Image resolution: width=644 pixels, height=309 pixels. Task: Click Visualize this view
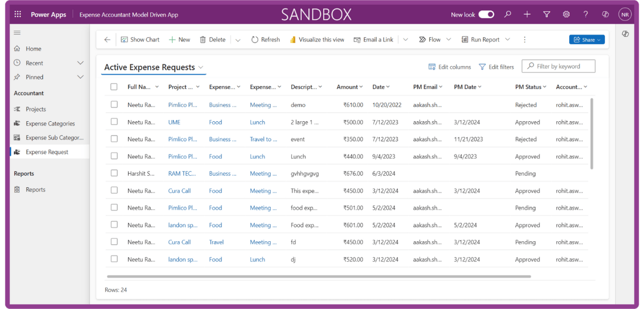317,40
